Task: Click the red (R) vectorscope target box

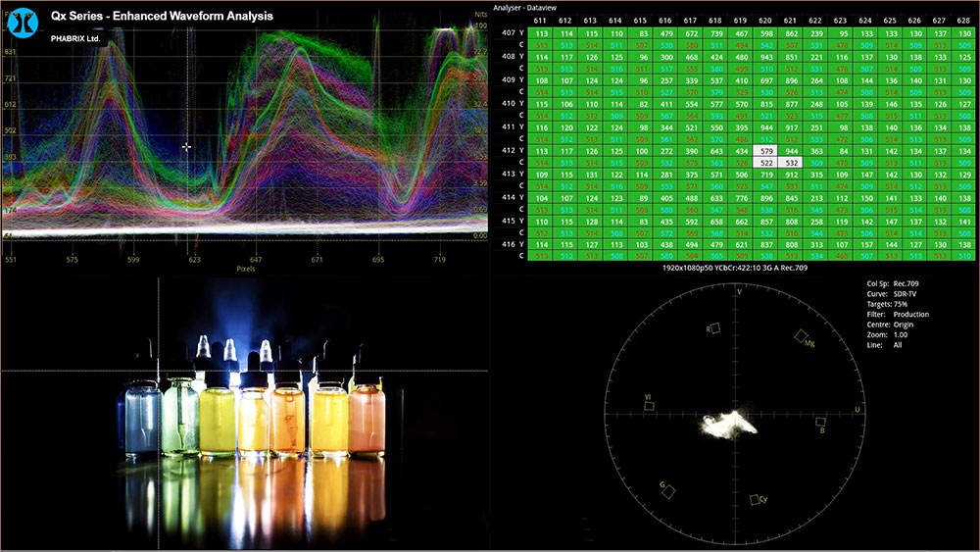Action: 714,329
